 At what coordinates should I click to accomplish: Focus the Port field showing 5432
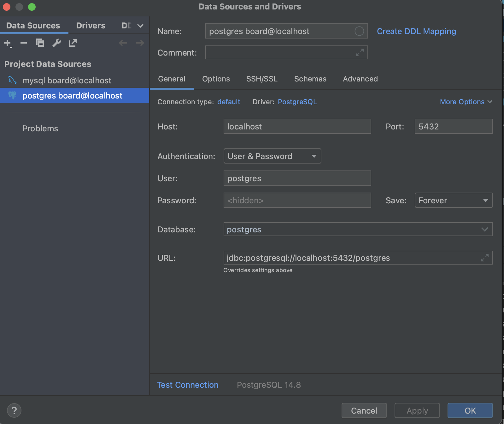pos(454,126)
